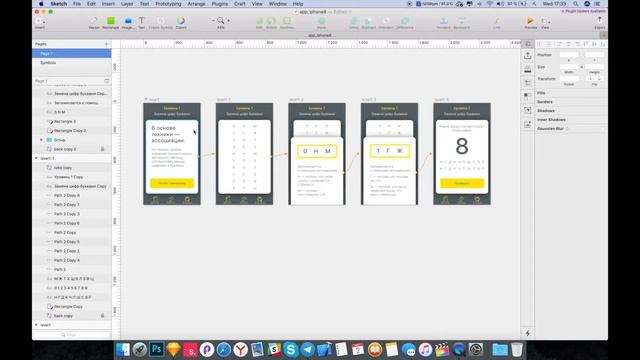Click the Size Width input field
The image size is (640, 360).
[x=569, y=67]
